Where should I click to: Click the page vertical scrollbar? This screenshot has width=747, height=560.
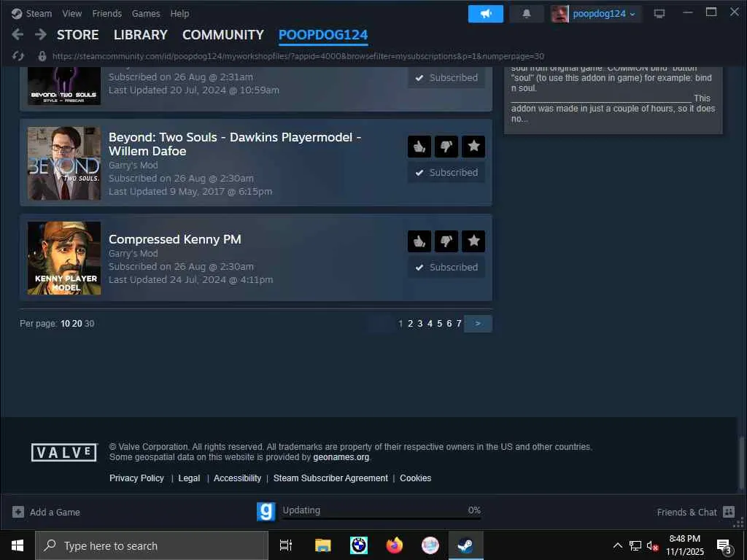pyautogui.click(x=741, y=463)
